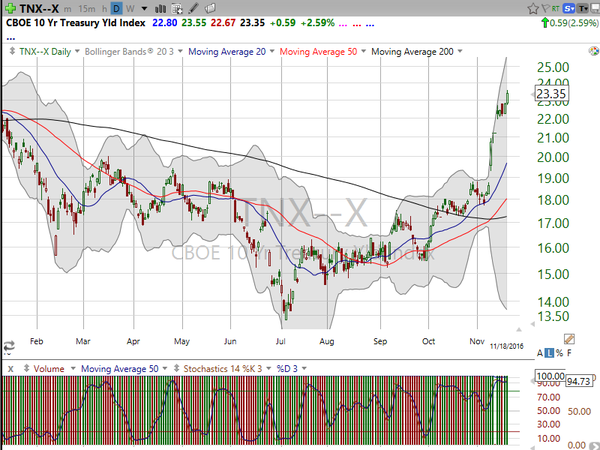Click the TNX--X ticker symbol field
Screen dimensions: 600x450
[39, 8]
